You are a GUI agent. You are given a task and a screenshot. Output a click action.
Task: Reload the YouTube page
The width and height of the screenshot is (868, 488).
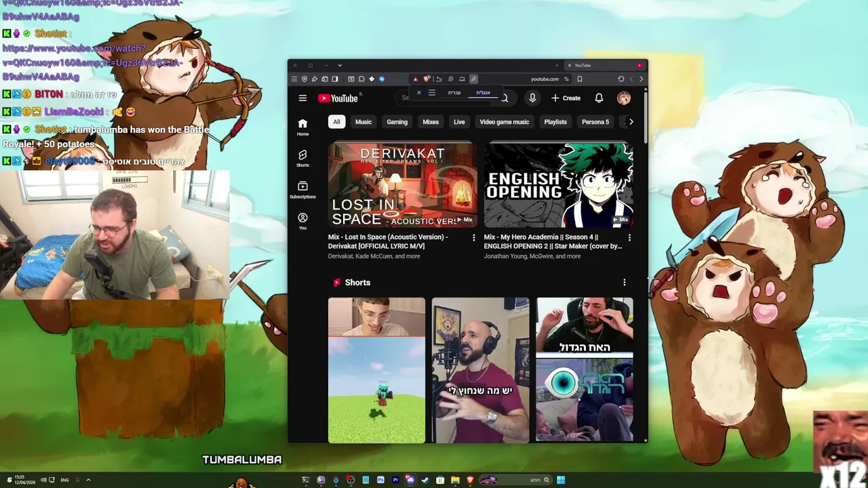tap(621, 79)
